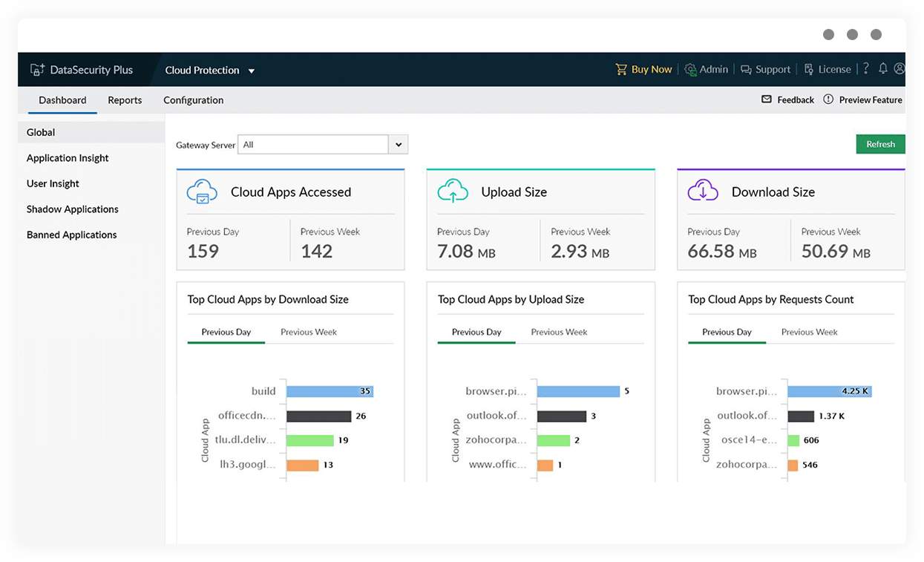Open the Gateway Server dropdown arrow
Screen dimensions: 924x562
click(399, 145)
